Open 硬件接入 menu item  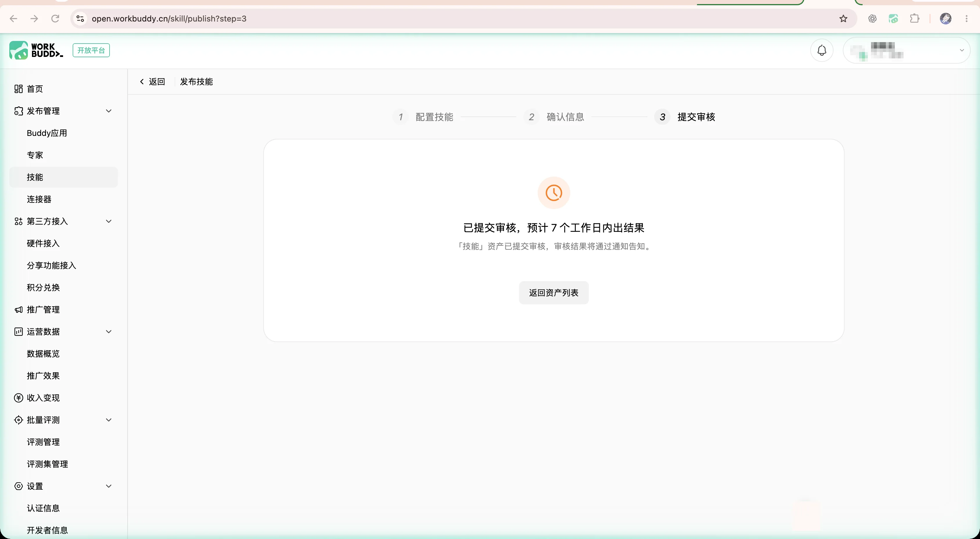[x=64, y=243]
